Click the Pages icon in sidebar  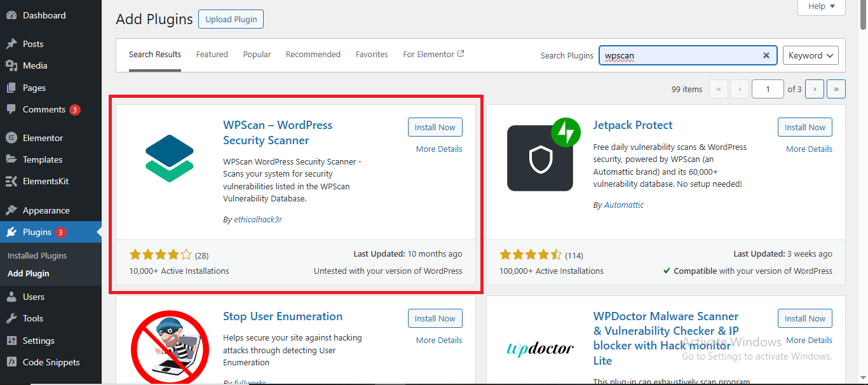[x=11, y=88]
